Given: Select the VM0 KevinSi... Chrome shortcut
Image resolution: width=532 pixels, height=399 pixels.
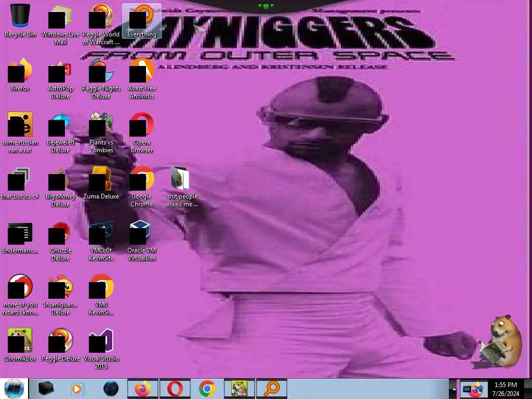Looking at the screenshot, I should click(x=101, y=295).
